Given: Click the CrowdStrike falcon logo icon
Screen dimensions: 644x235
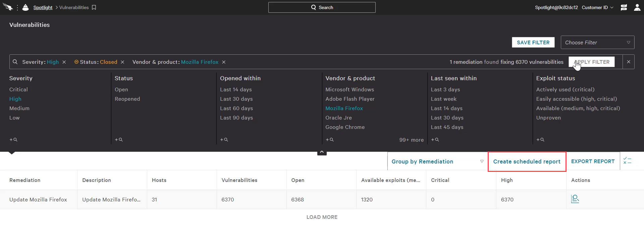Looking at the screenshot, I should click(7, 7).
